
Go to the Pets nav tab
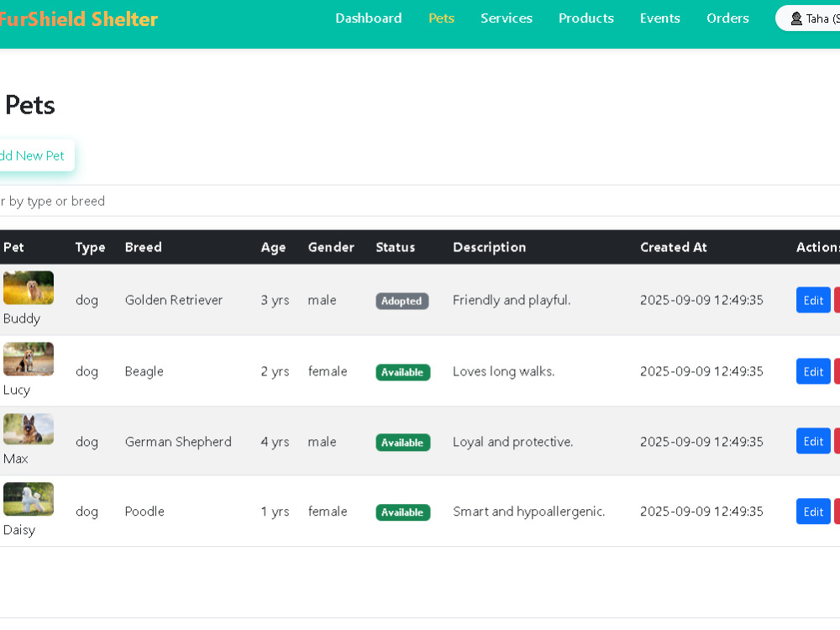442,18
